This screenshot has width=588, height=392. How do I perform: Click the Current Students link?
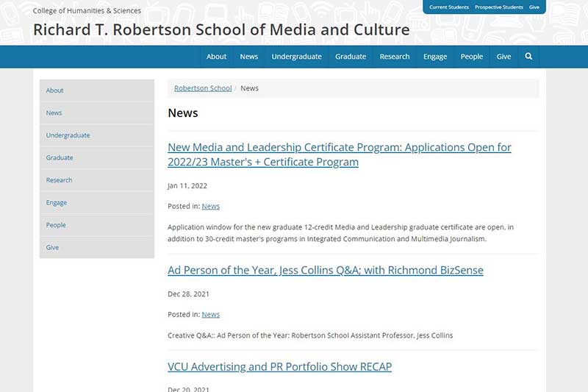click(449, 7)
